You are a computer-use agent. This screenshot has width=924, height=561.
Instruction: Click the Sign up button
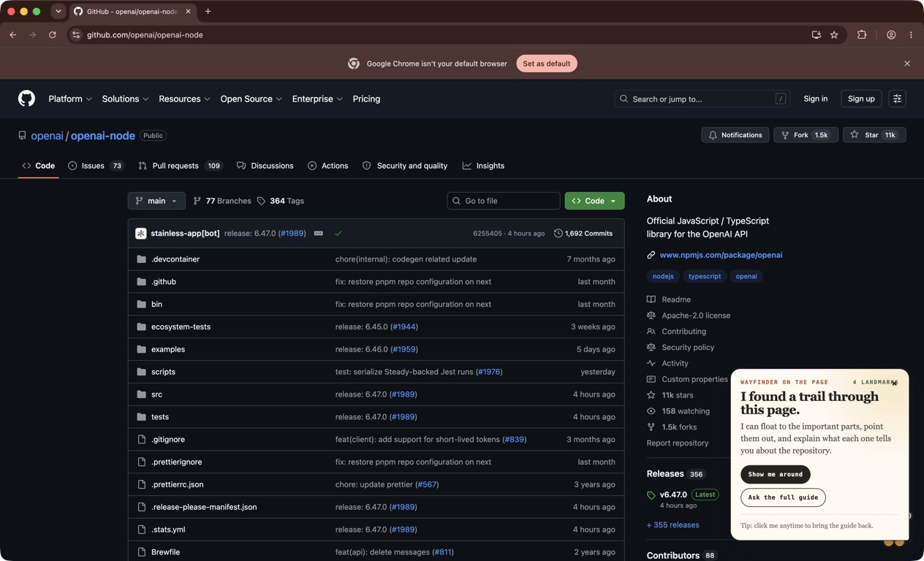click(x=861, y=99)
